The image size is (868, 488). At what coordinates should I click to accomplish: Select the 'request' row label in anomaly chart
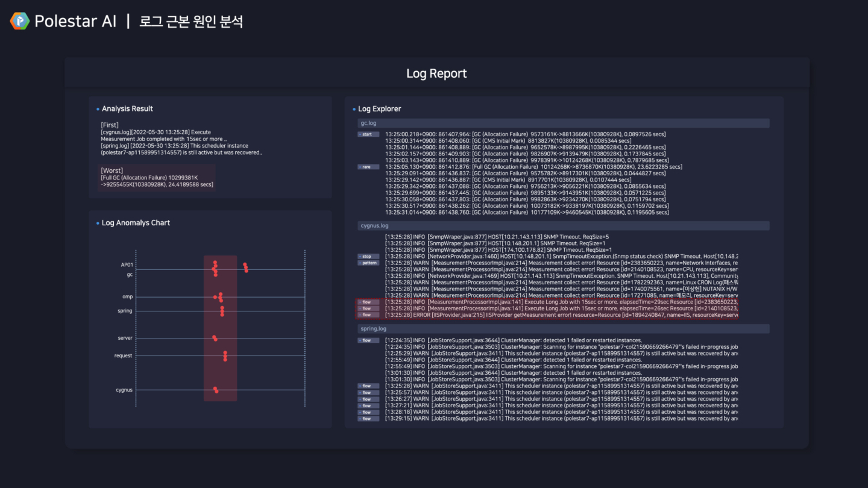tap(123, 356)
